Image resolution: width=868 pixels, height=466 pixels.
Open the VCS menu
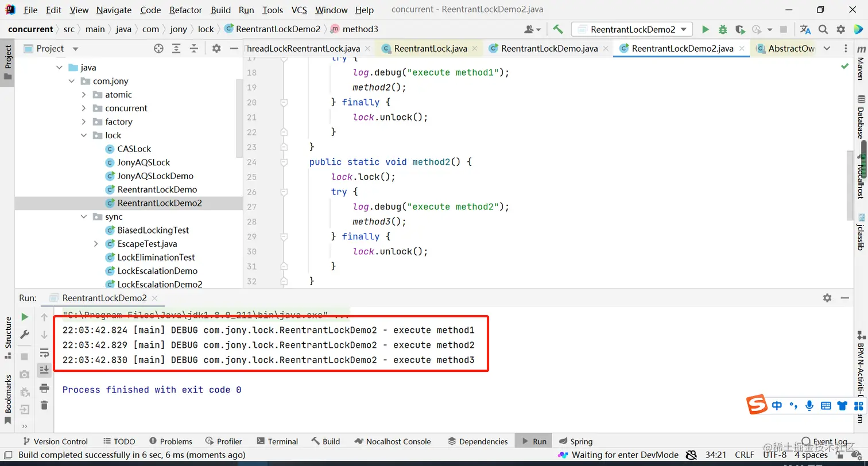coord(299,10)
